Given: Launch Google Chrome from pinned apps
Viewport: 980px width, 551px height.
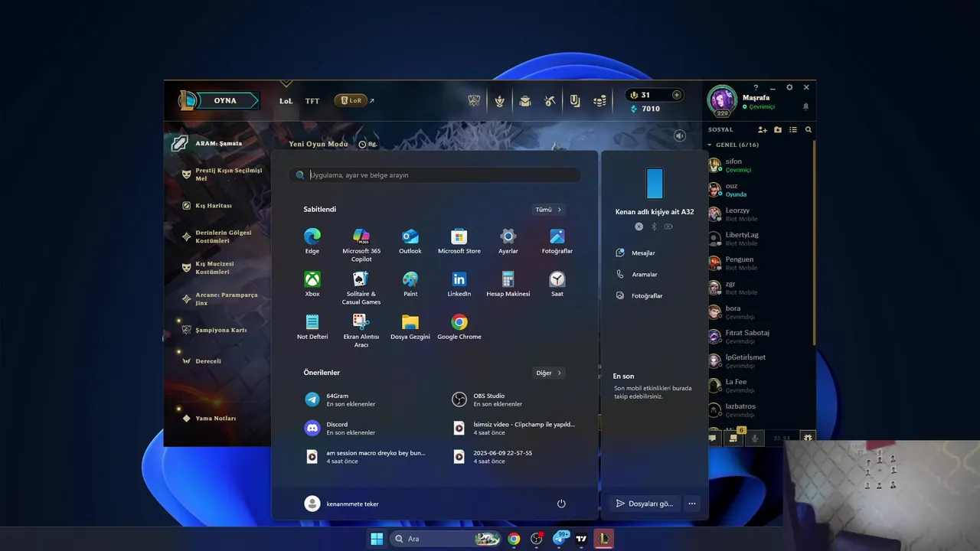Looking at the screenshot, I should click(459, 327).
